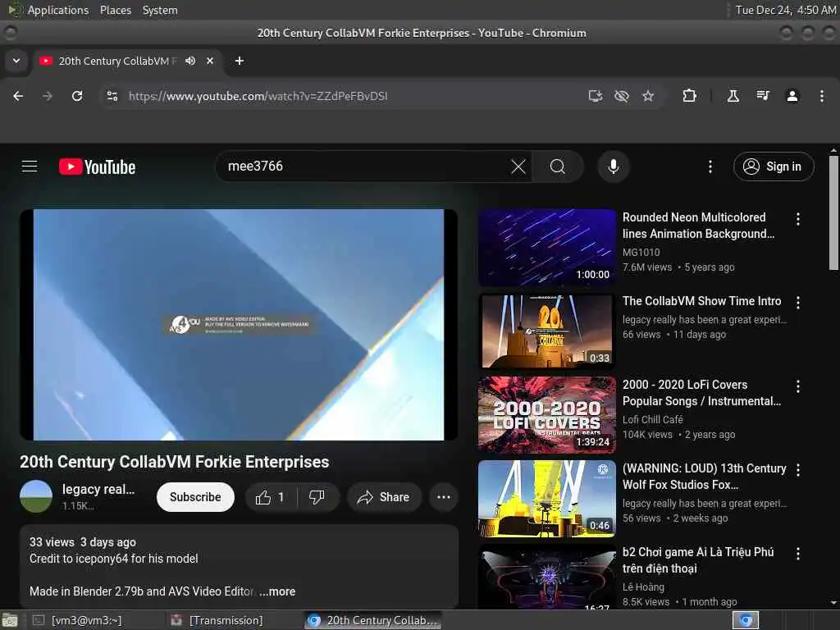Open the legacy real channel avatar
Screen dimensions: 840x630
pos(36,496)
